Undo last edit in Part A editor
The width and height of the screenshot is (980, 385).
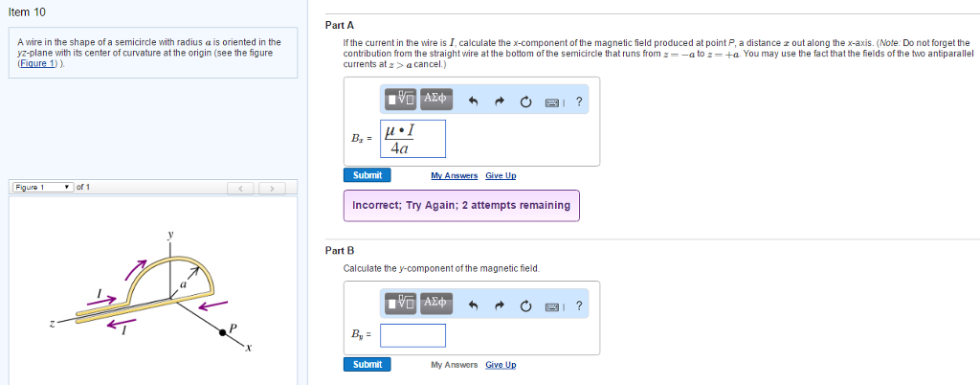coord(473,100)
